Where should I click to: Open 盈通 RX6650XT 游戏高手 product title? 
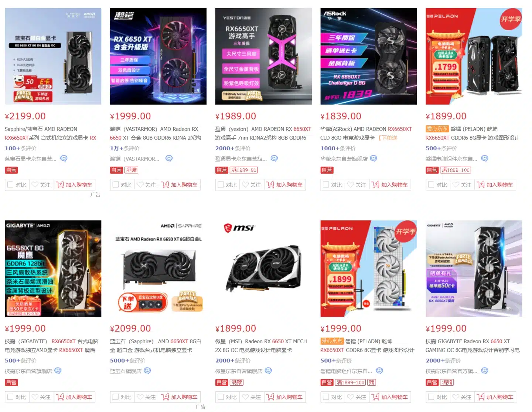pos(263,134)
